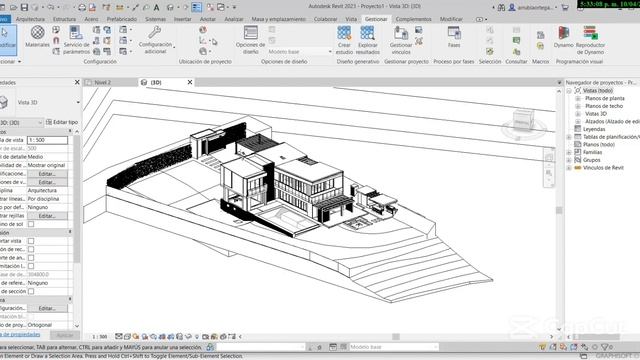The height and width of the screenshot is (360, 640).
Task: Click the shopping cart icon in title bar
Action: click(x=565, y=7)
